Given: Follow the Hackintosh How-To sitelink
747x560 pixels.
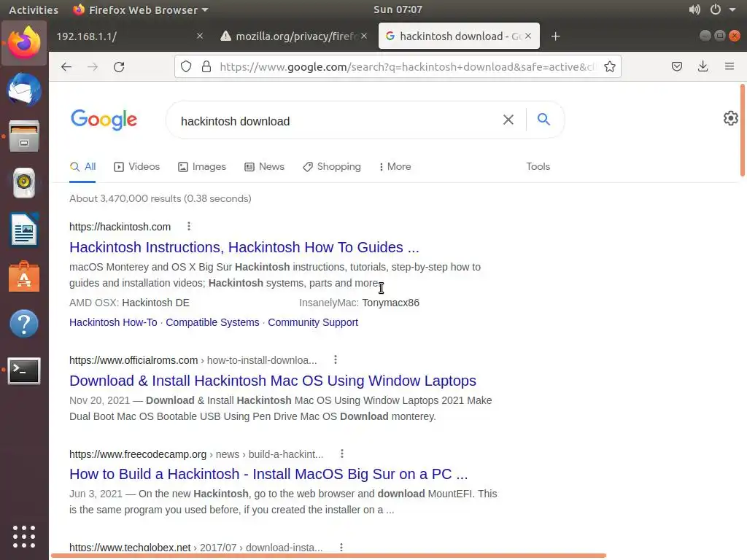Looking at the screenshot, I should (x=113, y=322).
